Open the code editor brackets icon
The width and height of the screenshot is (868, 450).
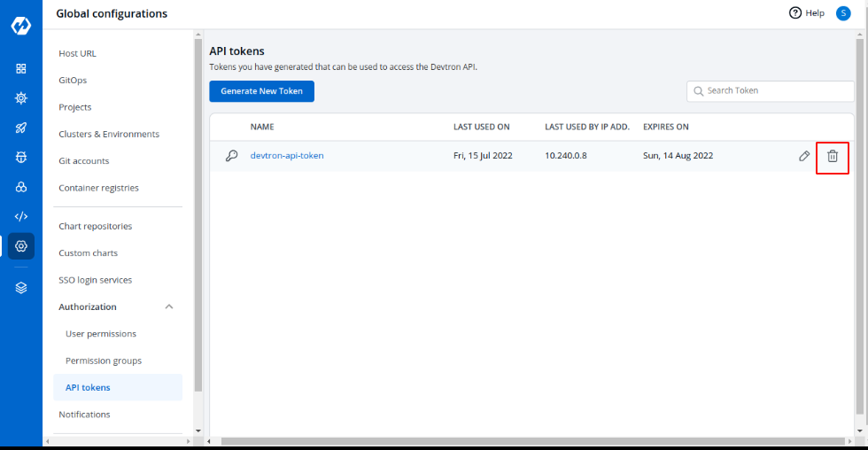21,216
